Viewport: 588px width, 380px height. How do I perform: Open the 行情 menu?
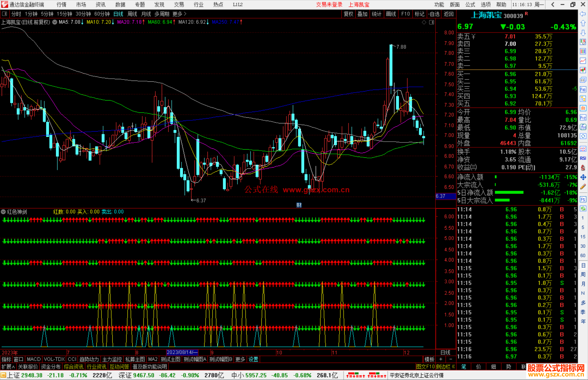tap(61, 5)
